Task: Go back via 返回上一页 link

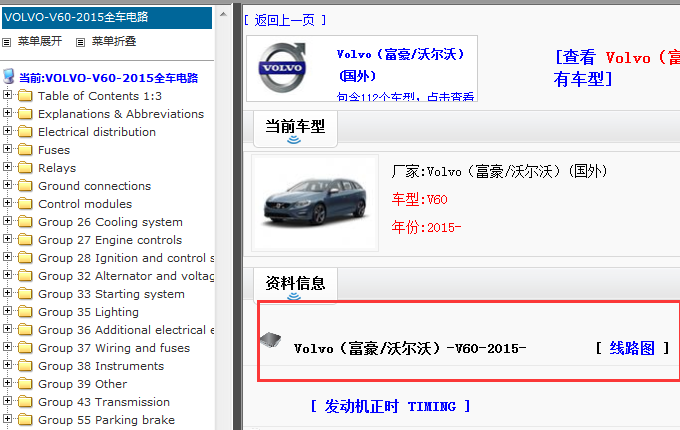Action: pos(284,20)
